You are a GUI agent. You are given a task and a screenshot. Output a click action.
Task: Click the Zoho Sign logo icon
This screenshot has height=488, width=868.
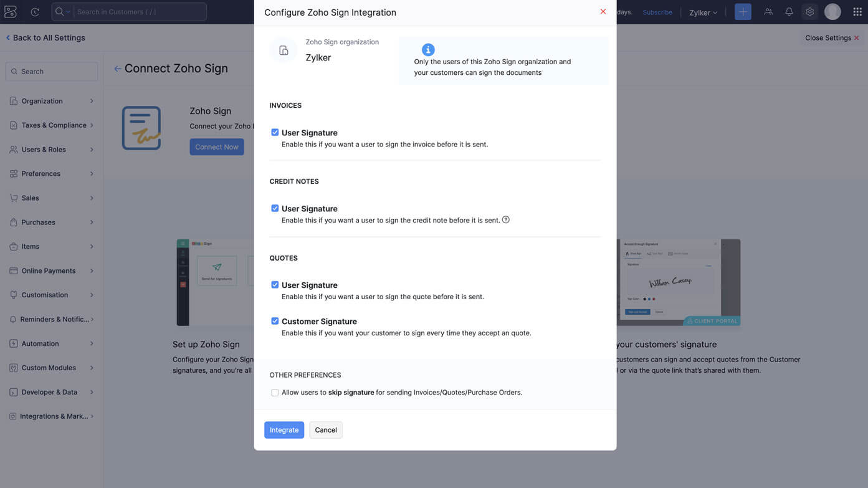tap(141, 128)
